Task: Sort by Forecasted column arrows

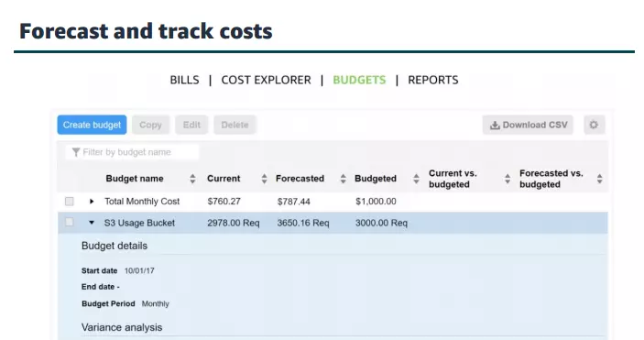Action: click(x=343, y=179)
